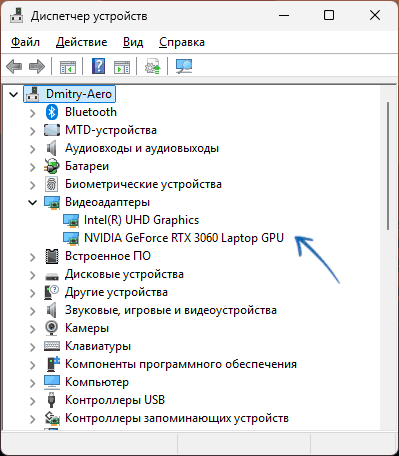Close the Диспетчер устройств window
The width and height of the screenshot is (399, 456).
(x=375, y=15)
